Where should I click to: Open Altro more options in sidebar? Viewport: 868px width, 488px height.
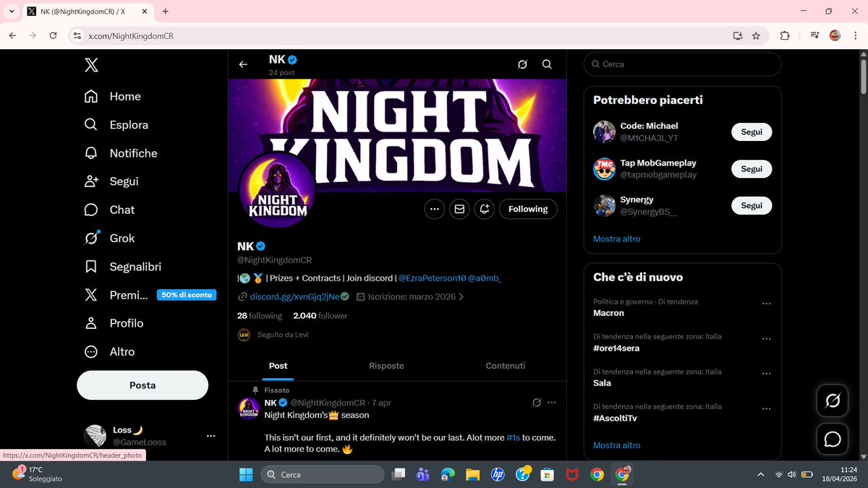click(x=109, y=351)
